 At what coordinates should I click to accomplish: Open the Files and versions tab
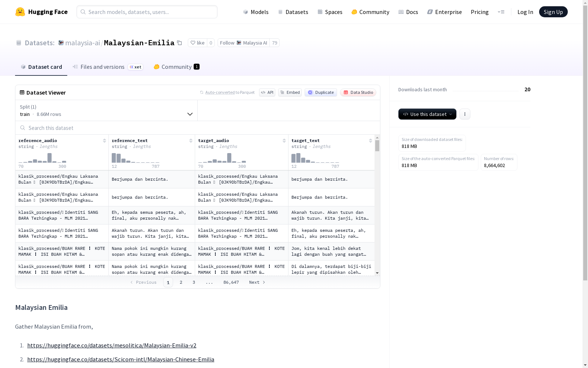(x=108, y=67)
